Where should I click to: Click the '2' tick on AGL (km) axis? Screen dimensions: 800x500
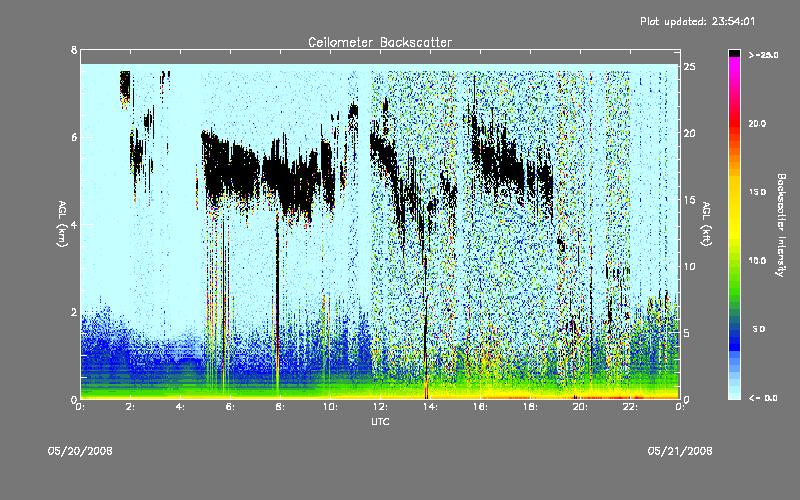pyautogui.click(x=74, y=312)
